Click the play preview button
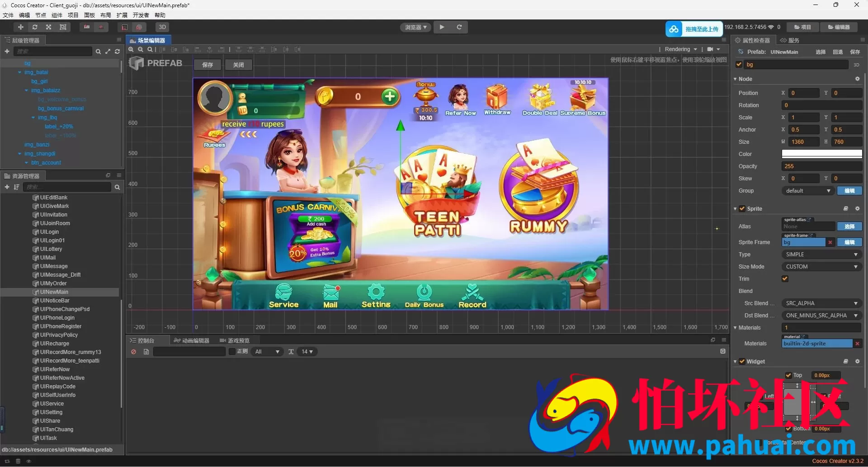Viewport: 868px width, 467px height. click(x=442, y=27)
